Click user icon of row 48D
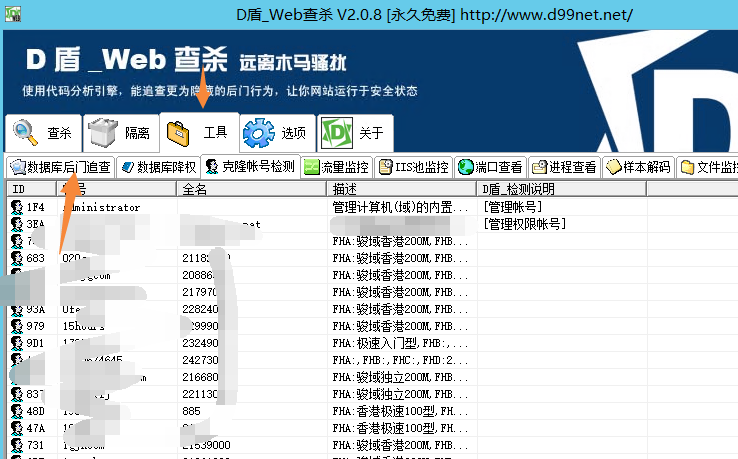 point(16,411)
